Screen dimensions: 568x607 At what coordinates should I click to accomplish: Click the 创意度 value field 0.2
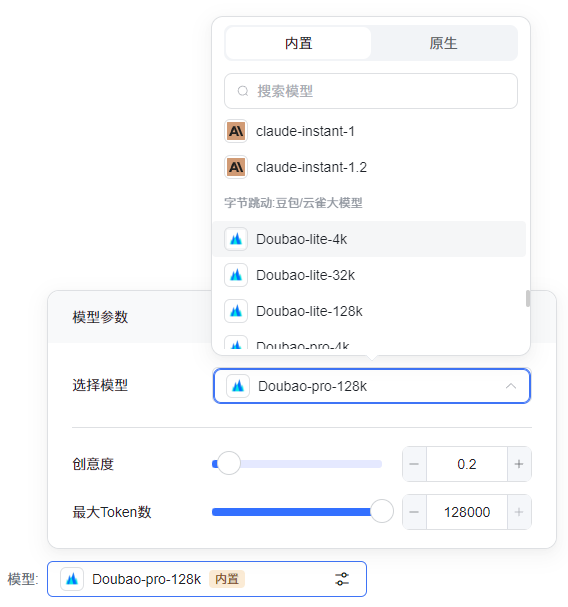point(467,464)
